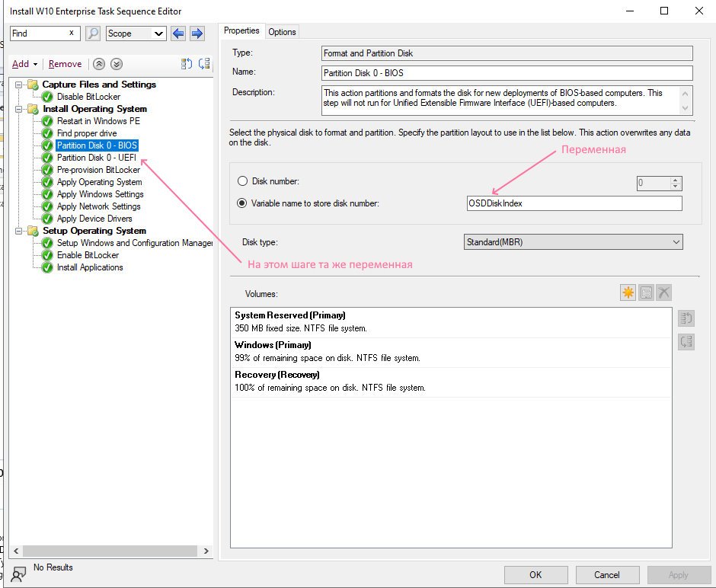Click the volume properties icon above the list
The height and width of the screenshot is (588, 716).
[x=646, y=292]
